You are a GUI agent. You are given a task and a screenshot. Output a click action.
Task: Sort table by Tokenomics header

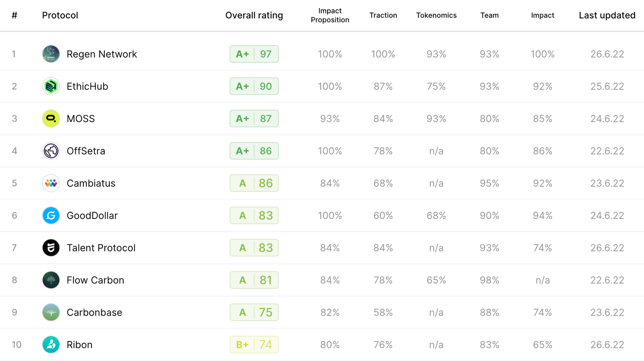(436, 15)
